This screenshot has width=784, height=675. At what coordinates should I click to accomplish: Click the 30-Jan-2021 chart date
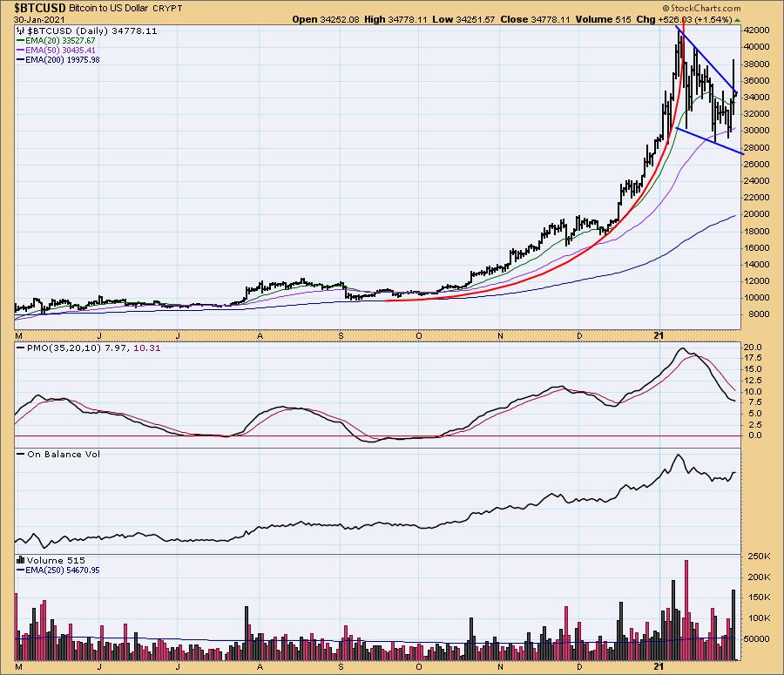pyautogui.click(x=39, y=20)
